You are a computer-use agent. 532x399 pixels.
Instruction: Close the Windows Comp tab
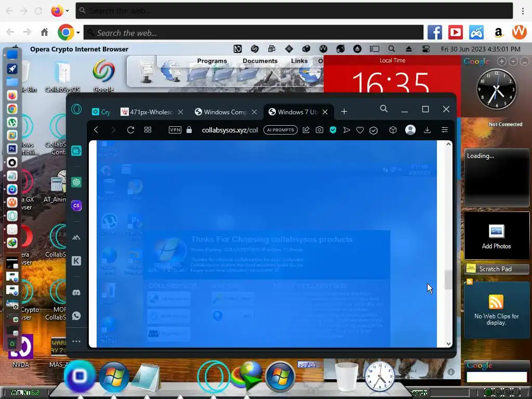coord(254,112)
